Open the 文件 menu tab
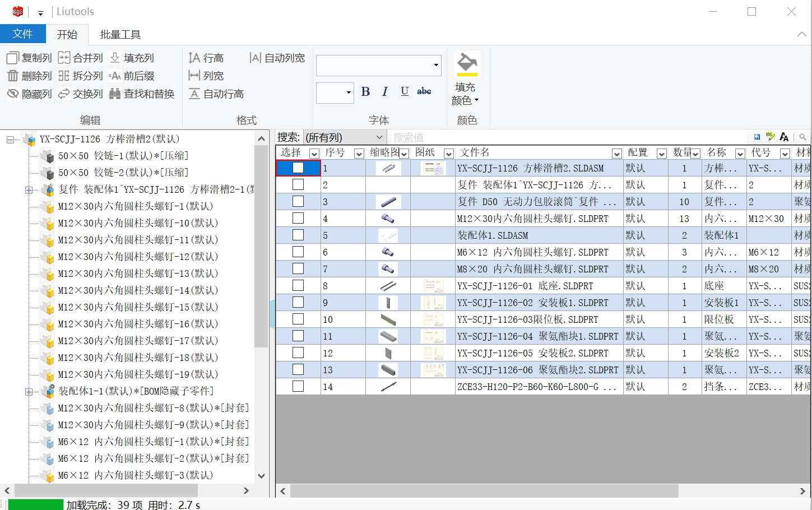The height and width of the screenshot is (510, 812). (22, 34)
